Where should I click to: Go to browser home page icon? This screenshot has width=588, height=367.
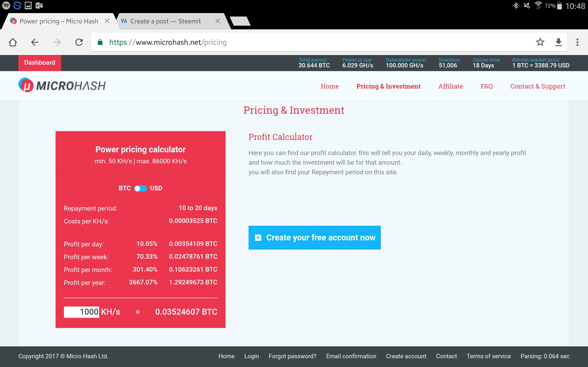coord(13,42)
